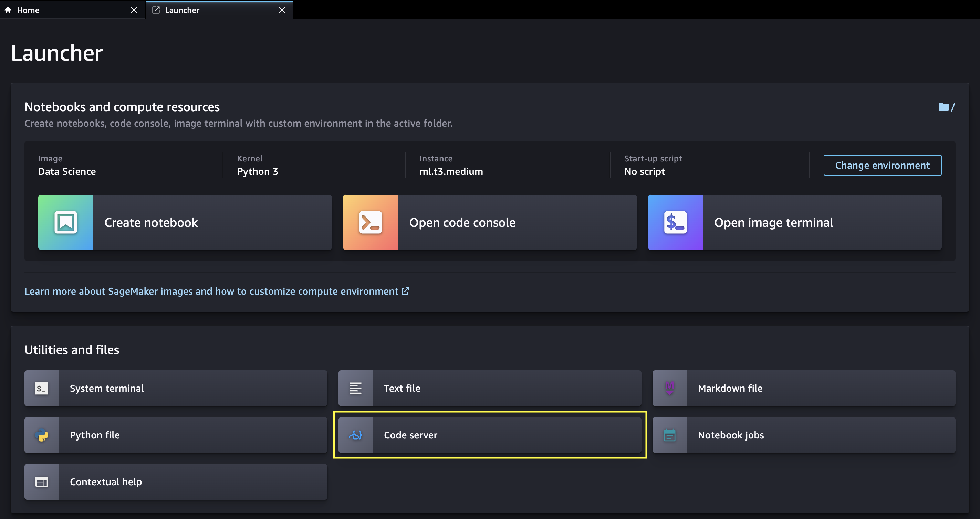Click the Open image terminal icon

point(675,222)
